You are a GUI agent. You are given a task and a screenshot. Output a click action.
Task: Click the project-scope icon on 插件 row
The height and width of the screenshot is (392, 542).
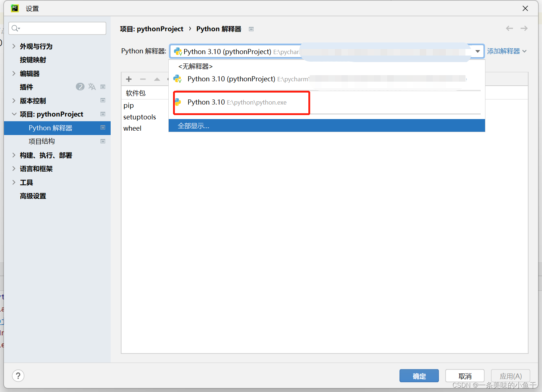click(103, 87)
